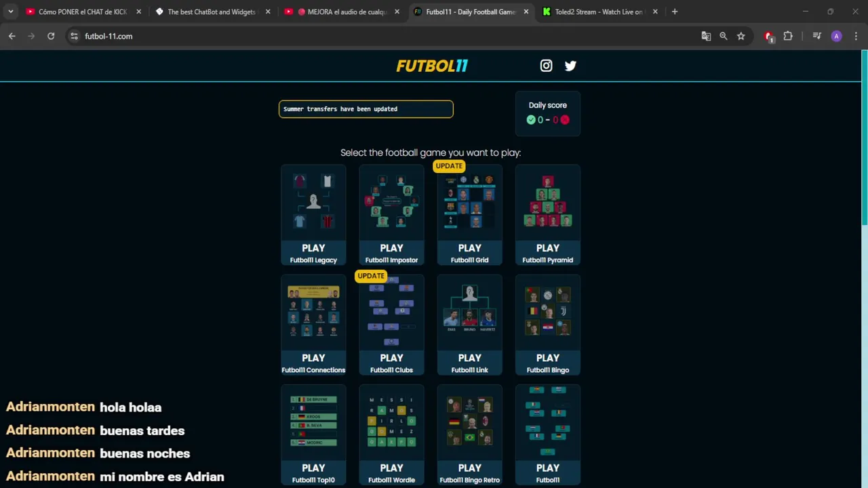Close the MEJORA el audio tab

coord(397,12)
